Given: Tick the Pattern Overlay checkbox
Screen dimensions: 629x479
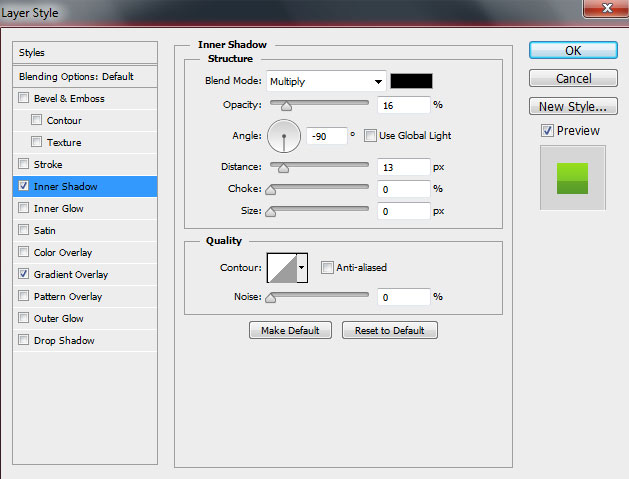Looking at the screenshot, I should 24,296.
